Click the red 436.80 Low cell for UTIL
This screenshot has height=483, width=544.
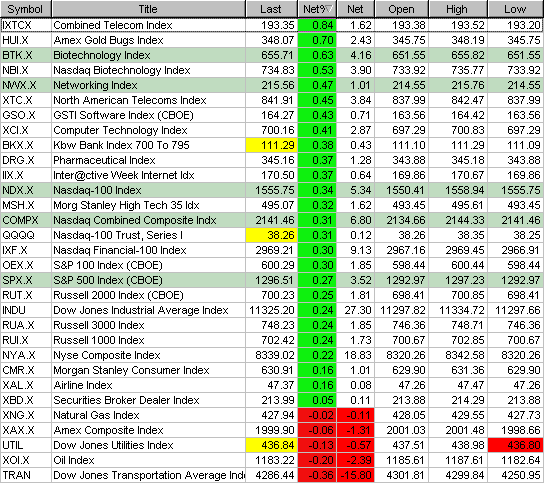coord(516,445)
